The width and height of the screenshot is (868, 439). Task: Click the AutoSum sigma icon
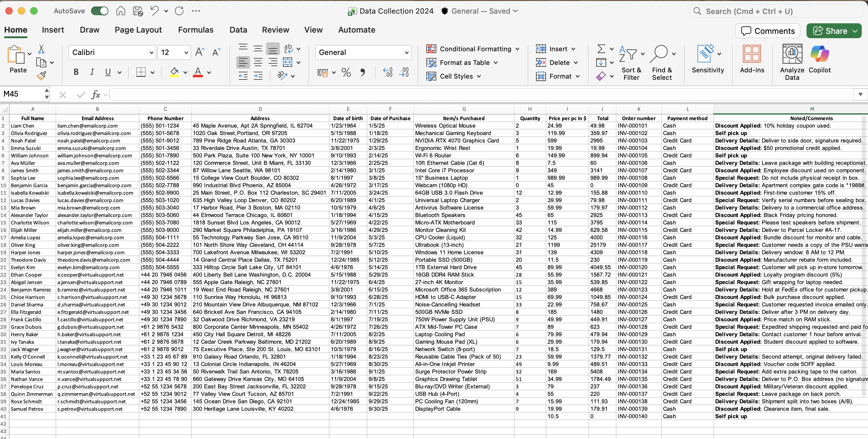[601, 49]
